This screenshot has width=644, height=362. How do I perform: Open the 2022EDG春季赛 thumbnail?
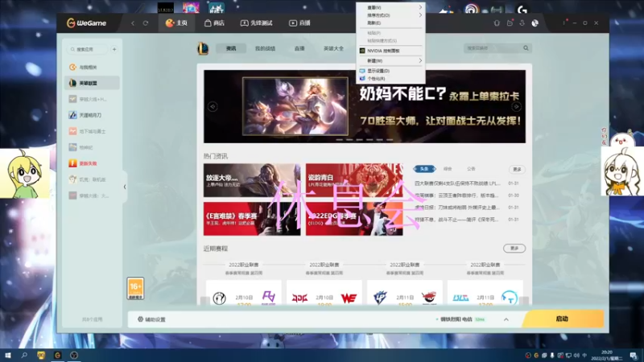[x=354, y=219]
